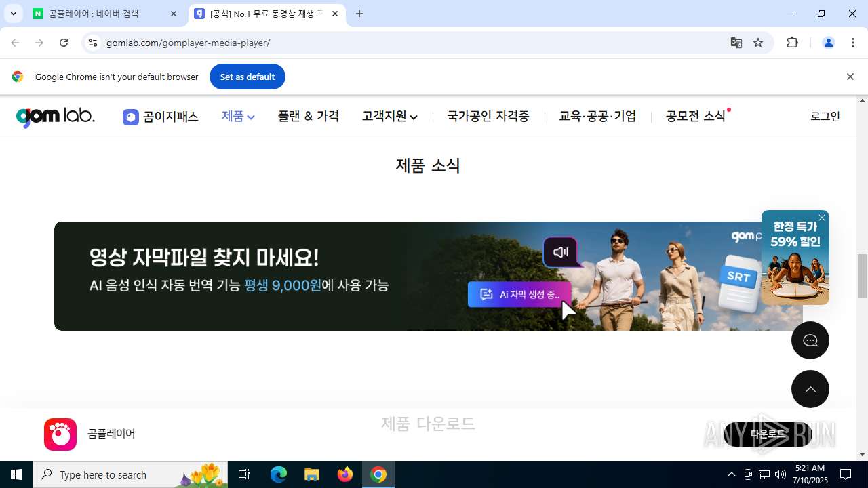Click the Chrome taskbar icon
Screen dimensions: 868x488
378,474
